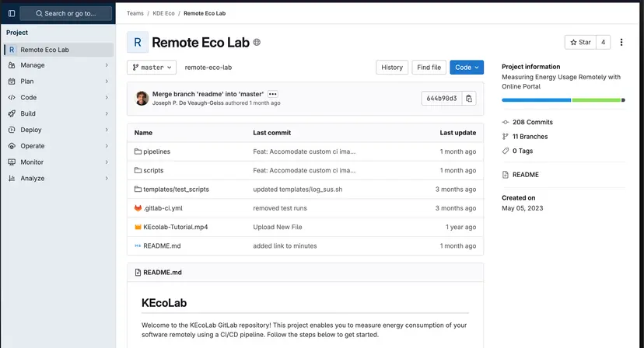Toggle the sidebar collapse icon

12,13
